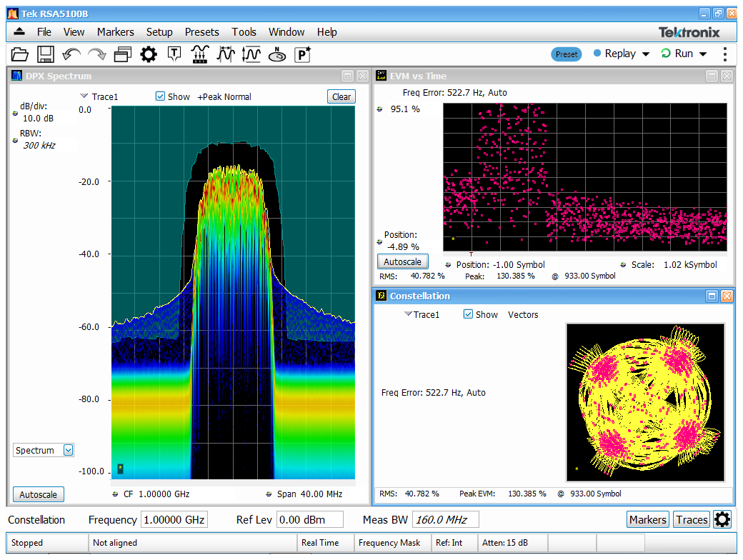Click the P-star preset toolbar icon
This screenshot has width=743, height=560.
(x=302, y=54)
